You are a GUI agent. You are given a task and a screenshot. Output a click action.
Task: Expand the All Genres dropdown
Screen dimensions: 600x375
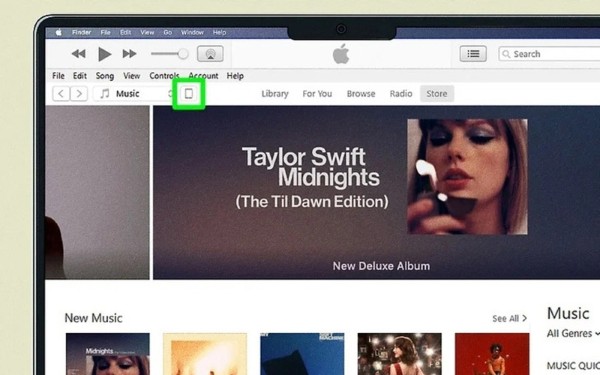pos(573,334)
